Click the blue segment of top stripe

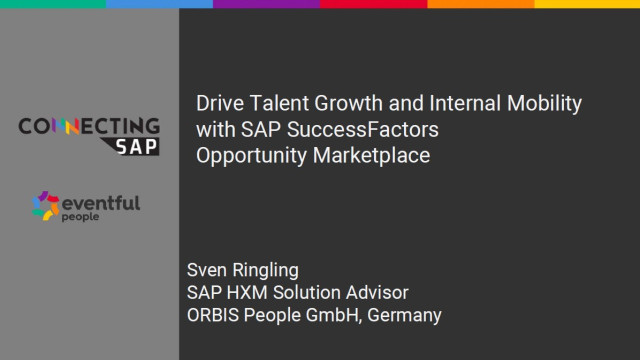point(160,4)
